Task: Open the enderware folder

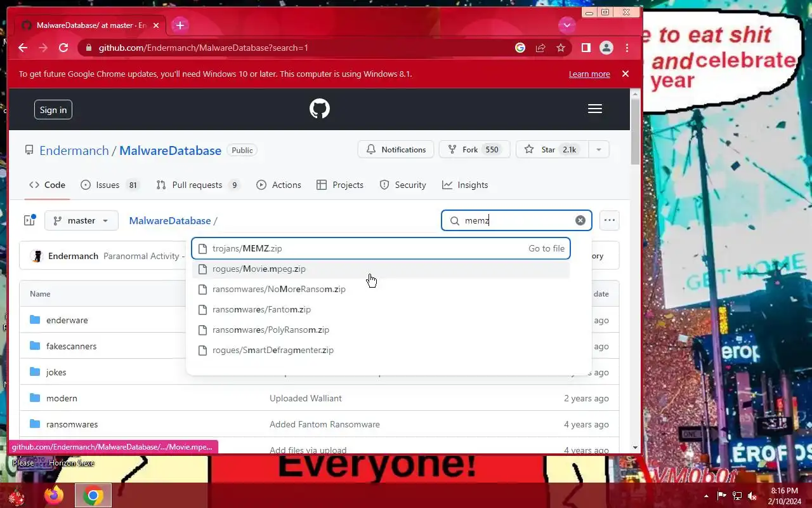Action: 67,320
